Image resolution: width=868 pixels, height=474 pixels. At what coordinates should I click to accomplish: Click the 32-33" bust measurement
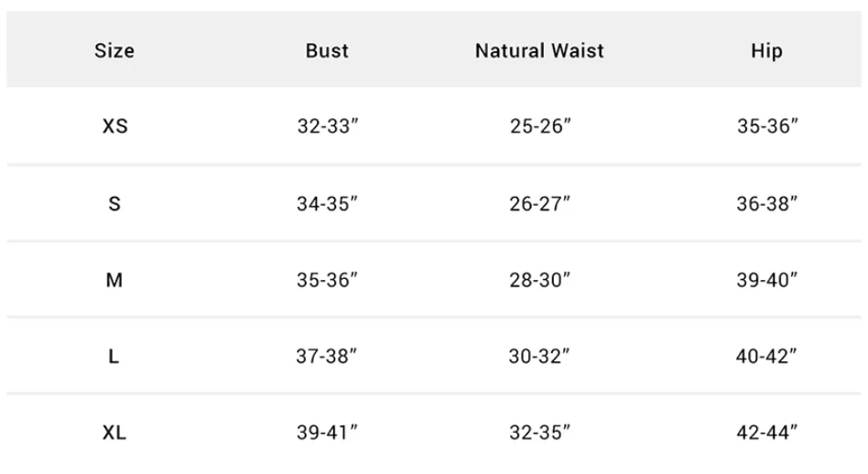coord(328,126)
